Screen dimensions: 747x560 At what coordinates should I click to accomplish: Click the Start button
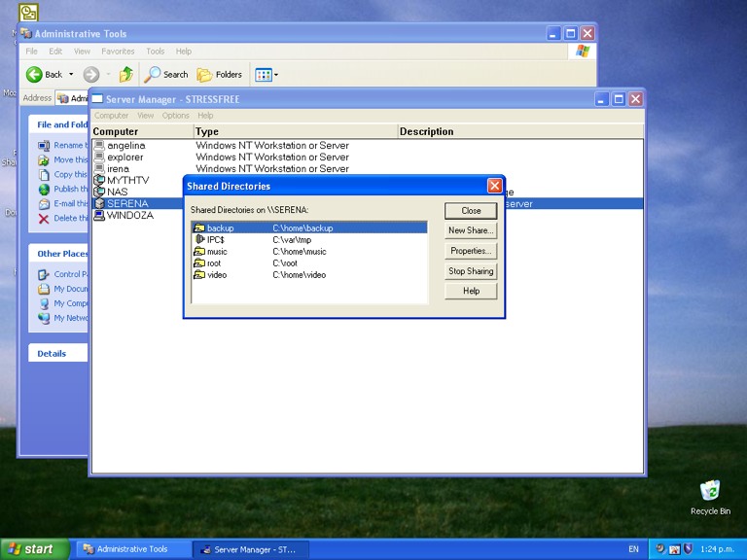(34, 549)
